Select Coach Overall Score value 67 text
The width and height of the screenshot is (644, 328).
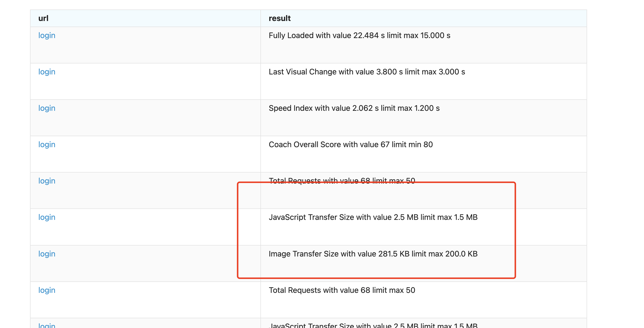(x=351, y=145)
